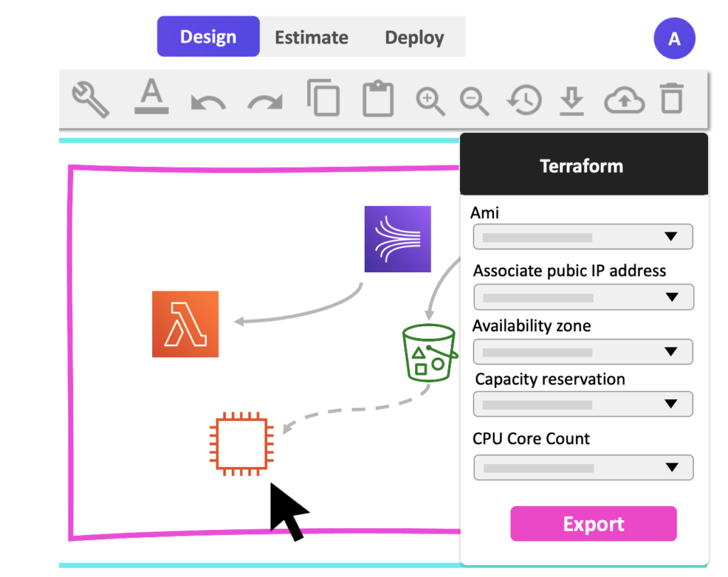Click the CPU Core Count label
Image resolution: width=728 pixels, height=577 pixels.
531,438
